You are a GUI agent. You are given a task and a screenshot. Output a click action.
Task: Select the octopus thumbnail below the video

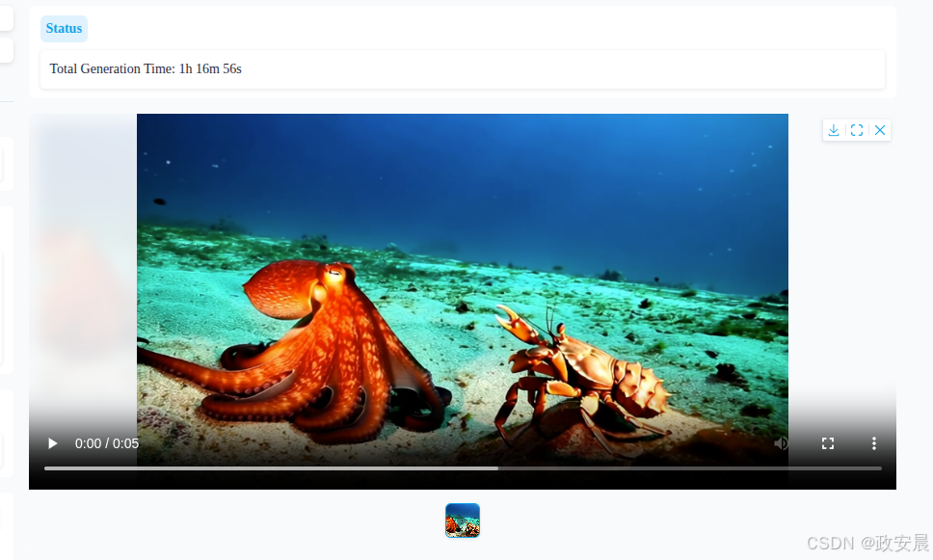pos(463,520)
